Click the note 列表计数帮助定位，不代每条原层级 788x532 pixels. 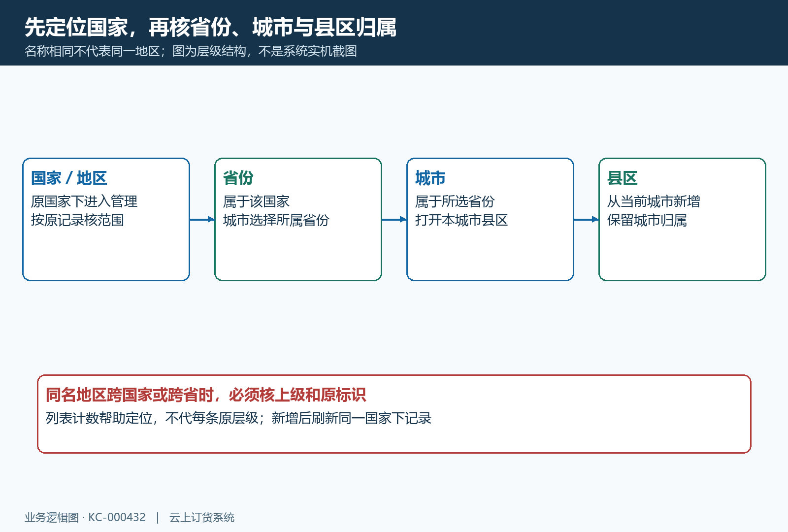(x=152, y=418)
